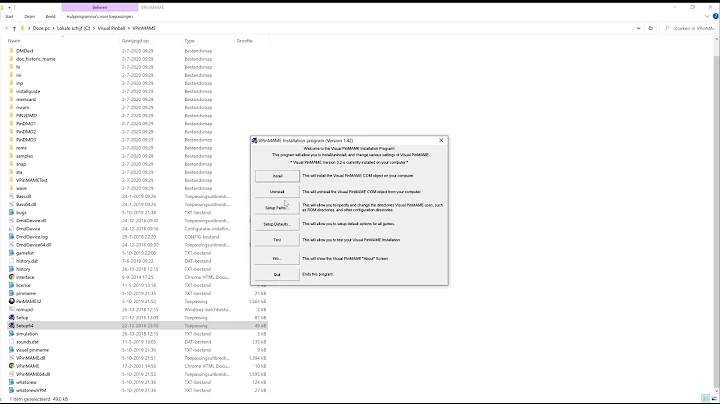Click the Install button in VPinMAME setup

pyautogui.click(x=277, y=176)
